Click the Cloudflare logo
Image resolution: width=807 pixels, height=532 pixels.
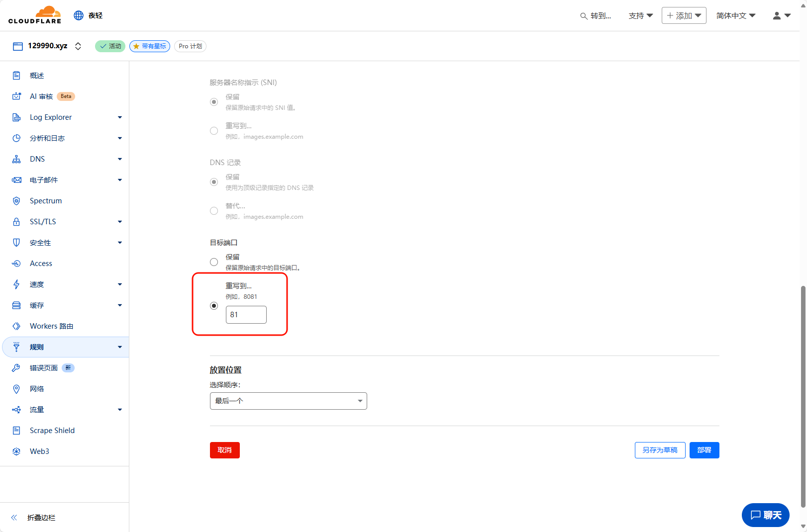[35, 15]
